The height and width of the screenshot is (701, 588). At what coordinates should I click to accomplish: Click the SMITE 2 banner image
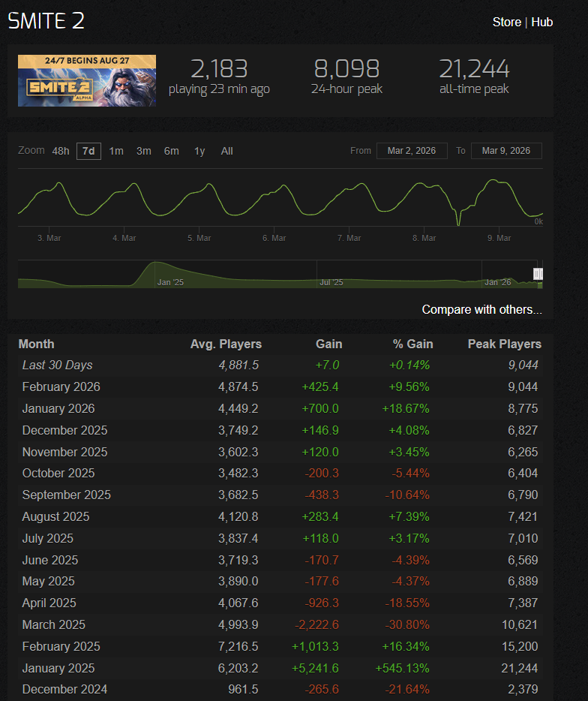pos(87,80)
